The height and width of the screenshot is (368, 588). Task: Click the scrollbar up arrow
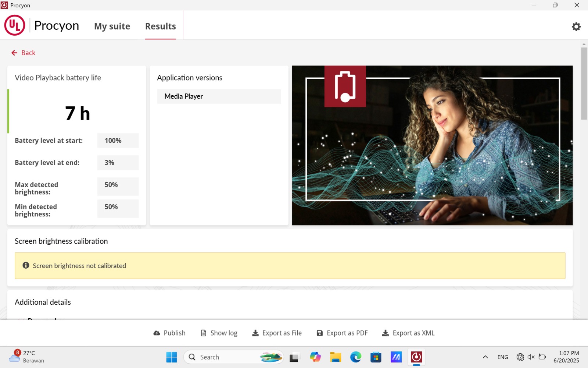point(584,44)
